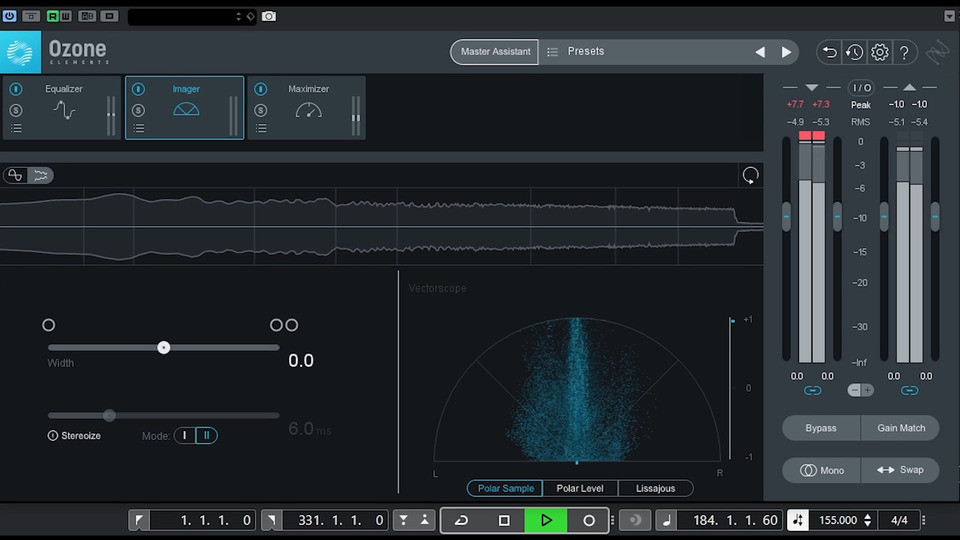This screenshot has height=540, width=960.
Task: Open the Imager module preset list
Action: pyautogui.click(x=139, y=129)
